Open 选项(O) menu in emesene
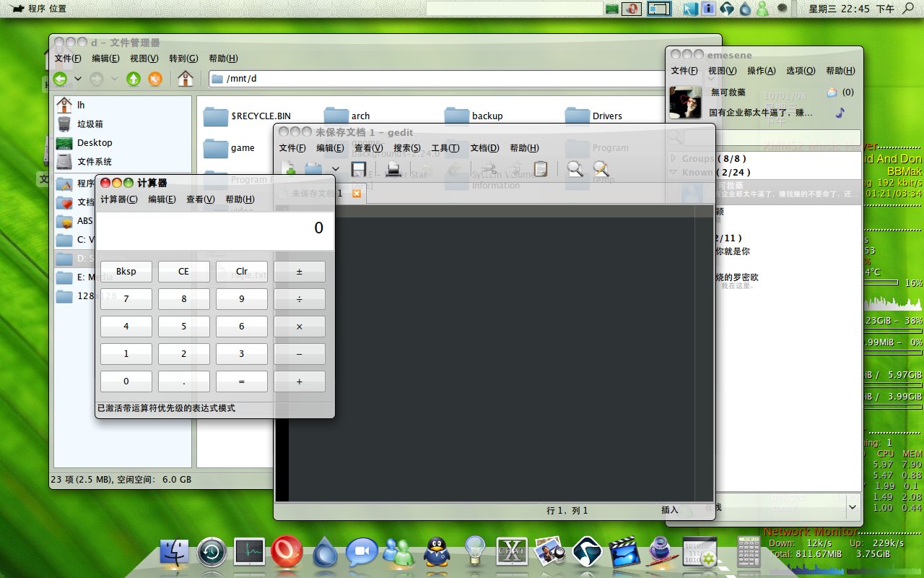Image resolution: width=924 pixels, height=578 pixels. click(x=801, y=71)
